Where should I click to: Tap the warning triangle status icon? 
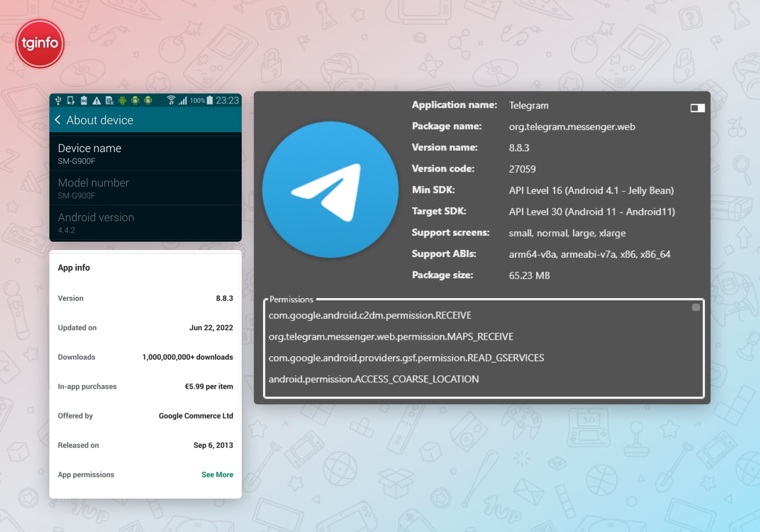coord(97,100)
